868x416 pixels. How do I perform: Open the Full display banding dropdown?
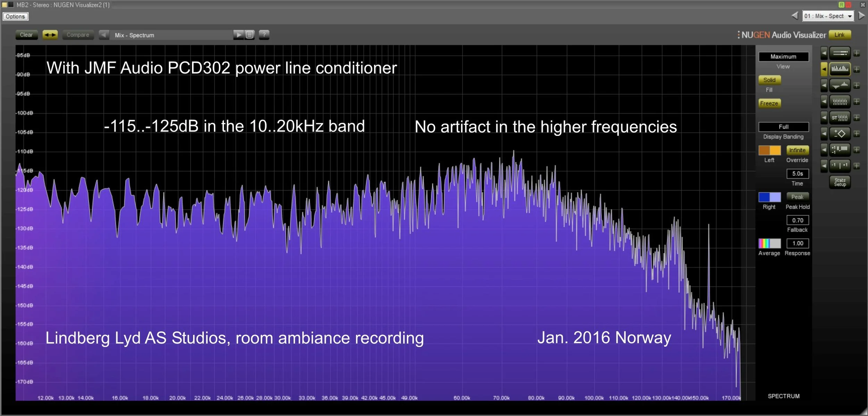[x=783, y=127]
